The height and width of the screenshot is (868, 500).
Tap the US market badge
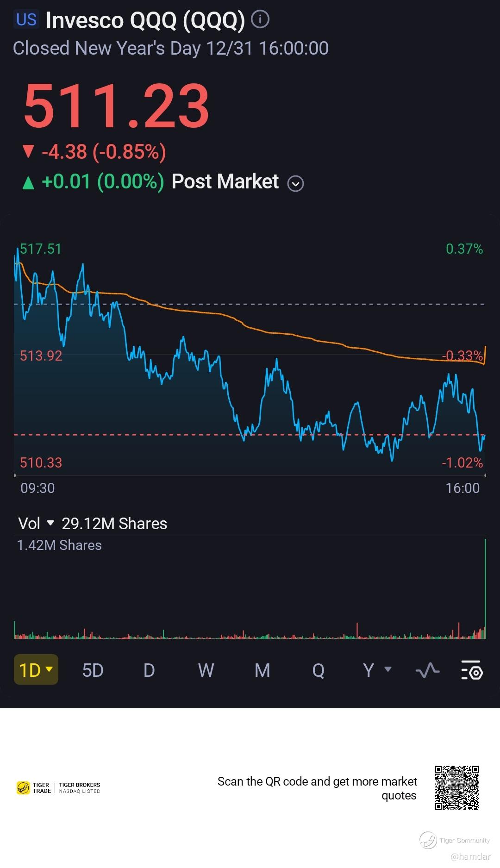point(26,19)
